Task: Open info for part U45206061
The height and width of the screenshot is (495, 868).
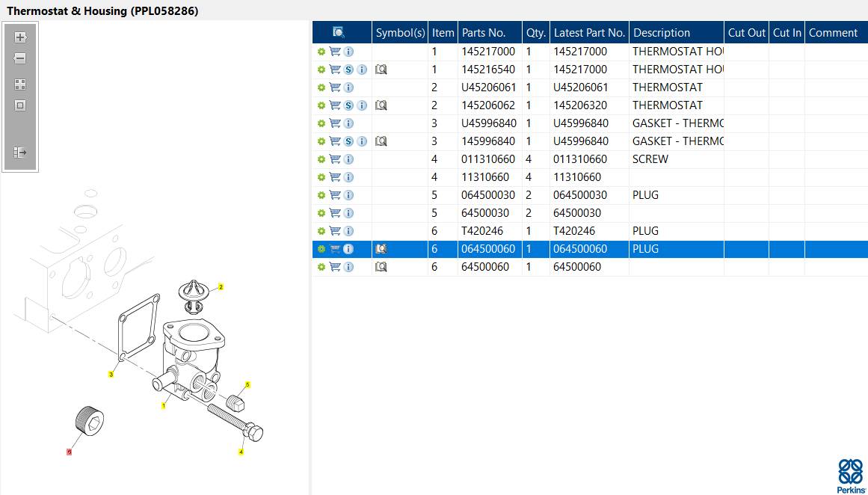Action: point(348,87)
